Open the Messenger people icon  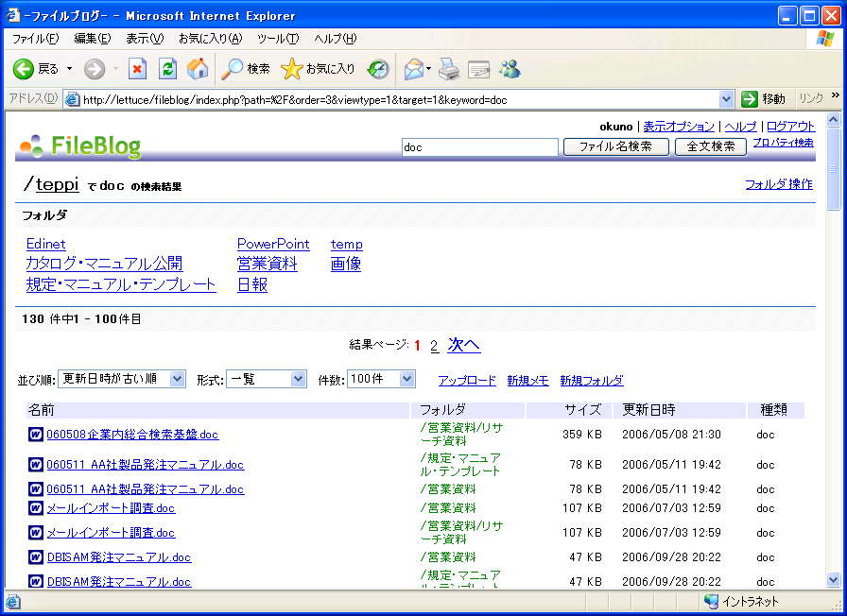click(510, 69)
